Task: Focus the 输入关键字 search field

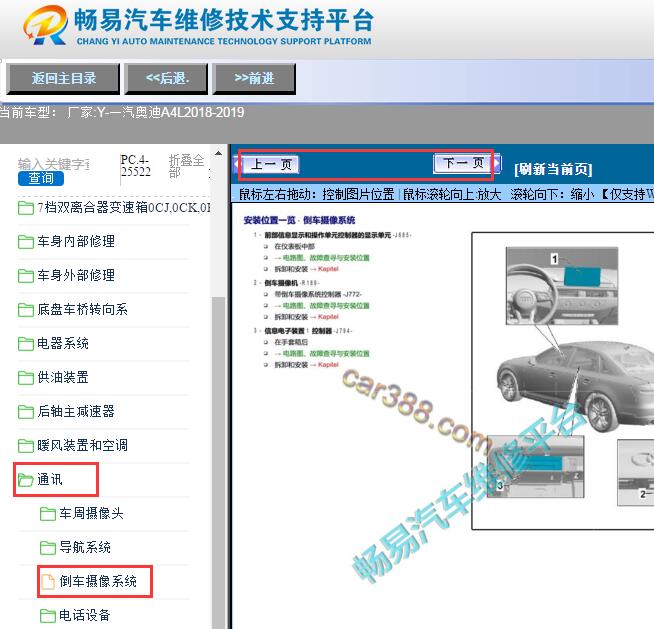Action: [53, 164]
